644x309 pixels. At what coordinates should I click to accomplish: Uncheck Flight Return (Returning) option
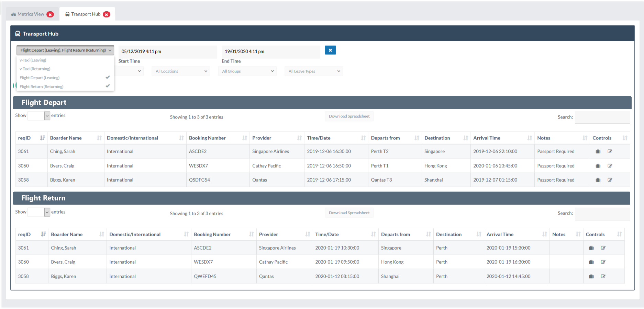pos(65,87)
